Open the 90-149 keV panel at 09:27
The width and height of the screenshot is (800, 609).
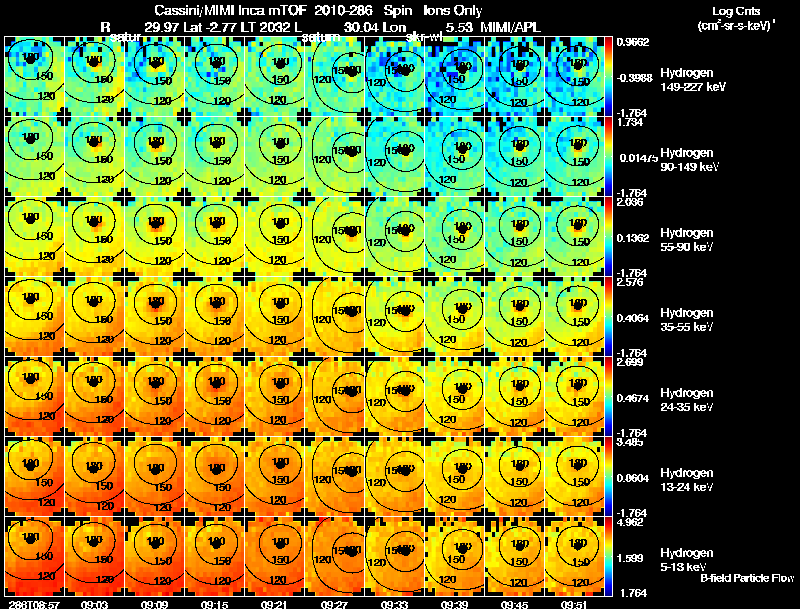(335, 157)
